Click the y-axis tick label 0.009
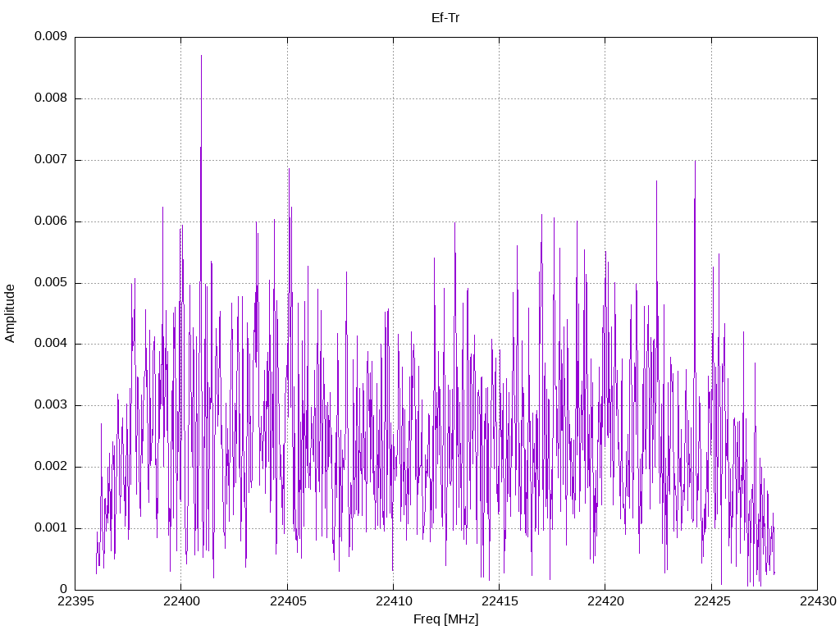The height and width of the screenshot is (630, 840). 51,36
